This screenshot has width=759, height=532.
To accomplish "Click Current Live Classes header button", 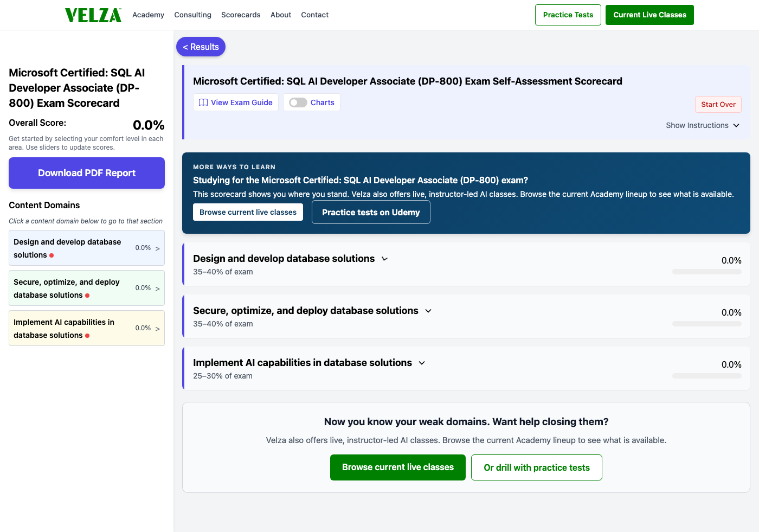I will [x=649, y=15].
